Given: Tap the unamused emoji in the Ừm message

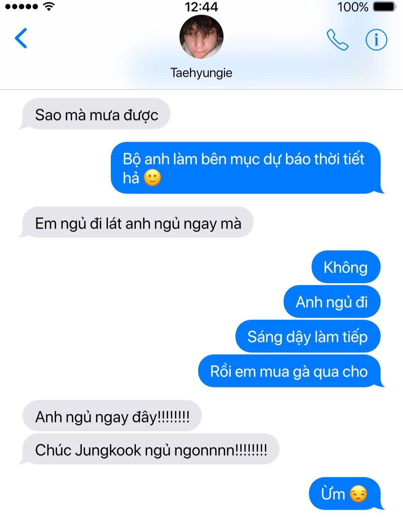Looking at the screenshot, I should click(x=359, y=494).
